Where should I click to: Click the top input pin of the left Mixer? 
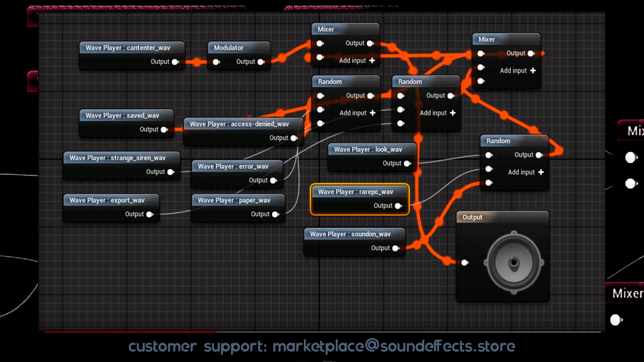pyautogui.click(x=319, y=43)
